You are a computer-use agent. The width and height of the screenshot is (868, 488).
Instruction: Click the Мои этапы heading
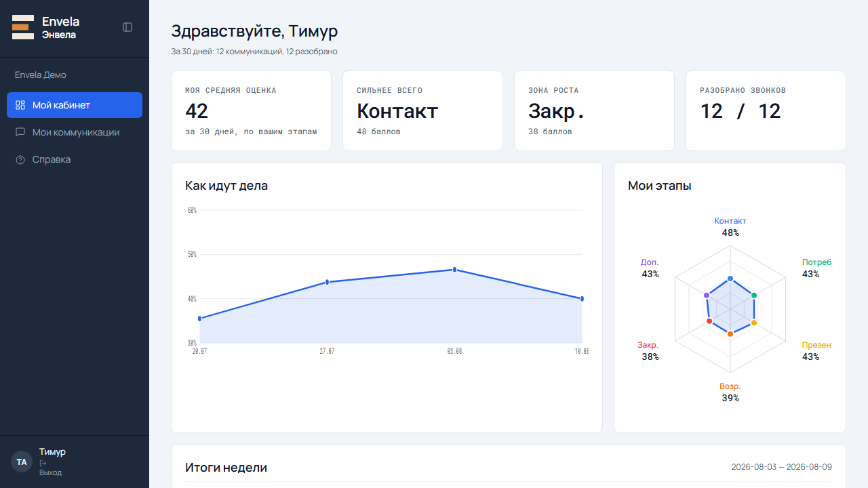[x=660, y=186]
